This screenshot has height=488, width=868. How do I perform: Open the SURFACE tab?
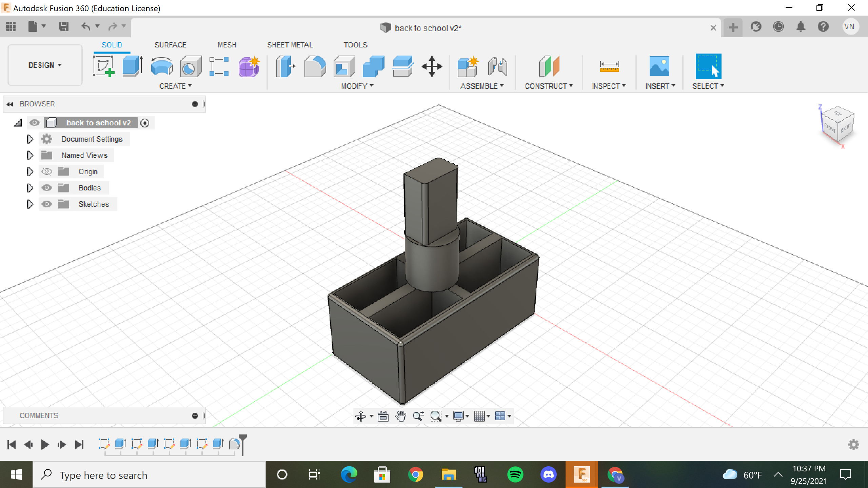(170, 44)
